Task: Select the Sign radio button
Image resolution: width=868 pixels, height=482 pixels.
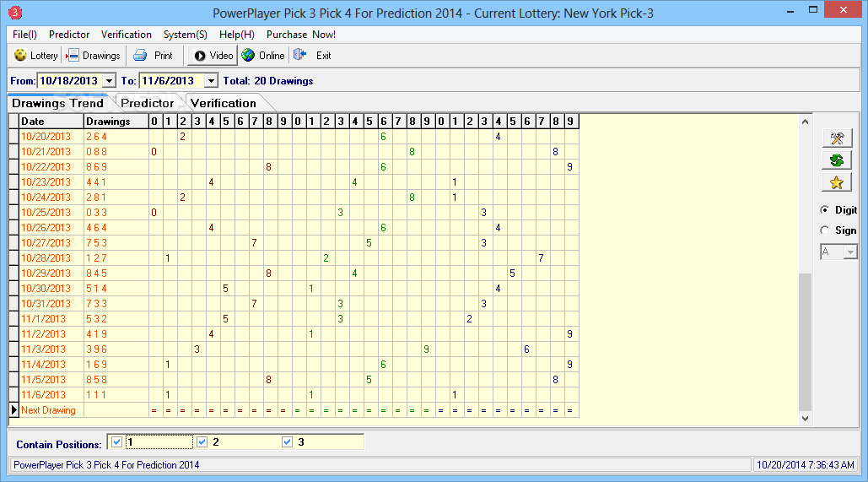Action: (825, 230)
